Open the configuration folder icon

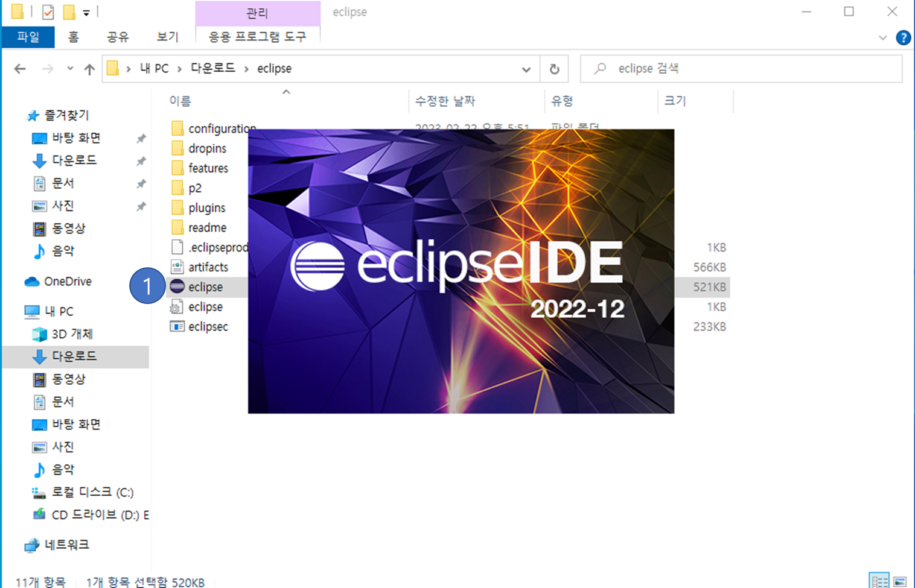coord(177,128)
